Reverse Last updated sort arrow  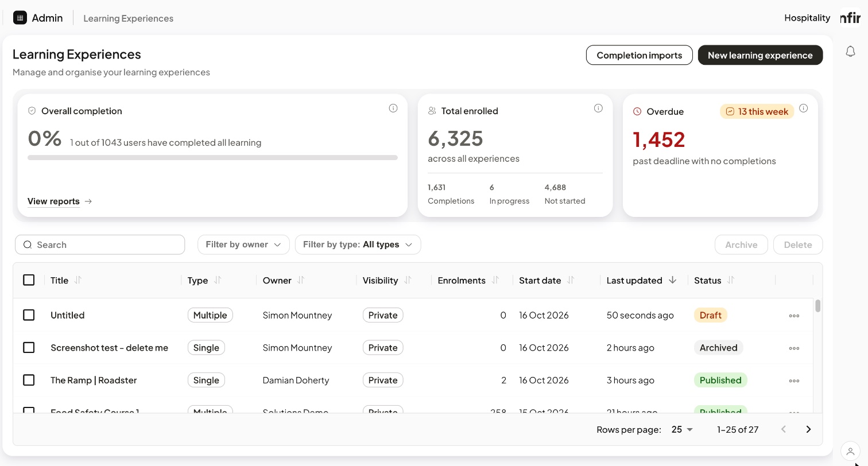click(672, 280)
